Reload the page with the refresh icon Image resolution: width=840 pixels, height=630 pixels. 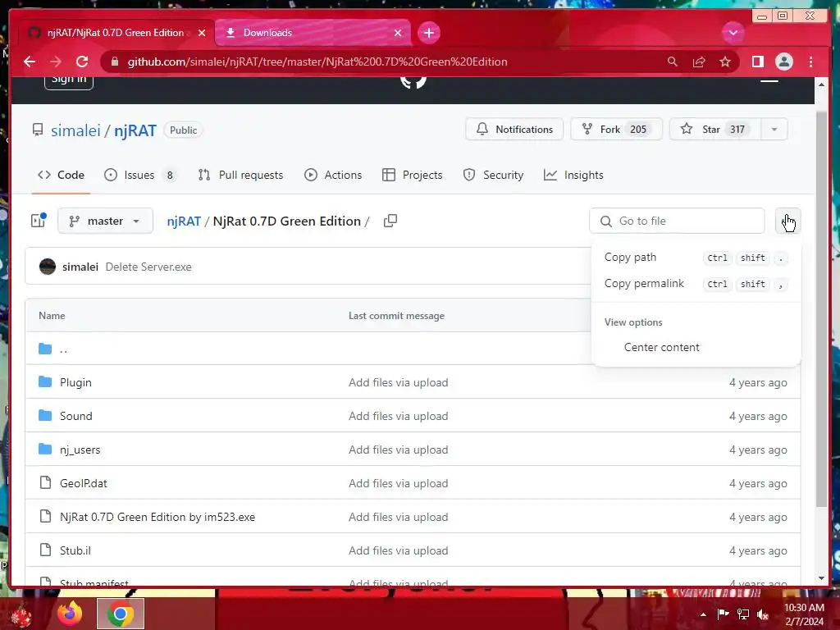[x=82, y=62]
